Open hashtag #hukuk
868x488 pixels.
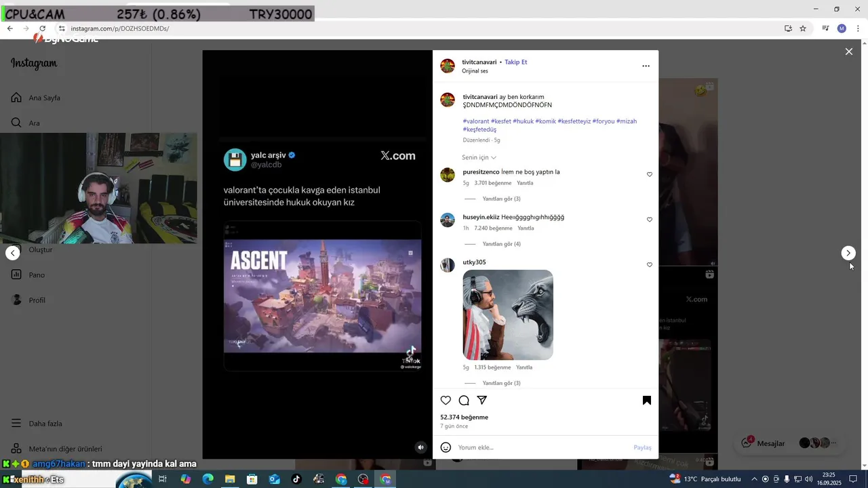[523, 121]
